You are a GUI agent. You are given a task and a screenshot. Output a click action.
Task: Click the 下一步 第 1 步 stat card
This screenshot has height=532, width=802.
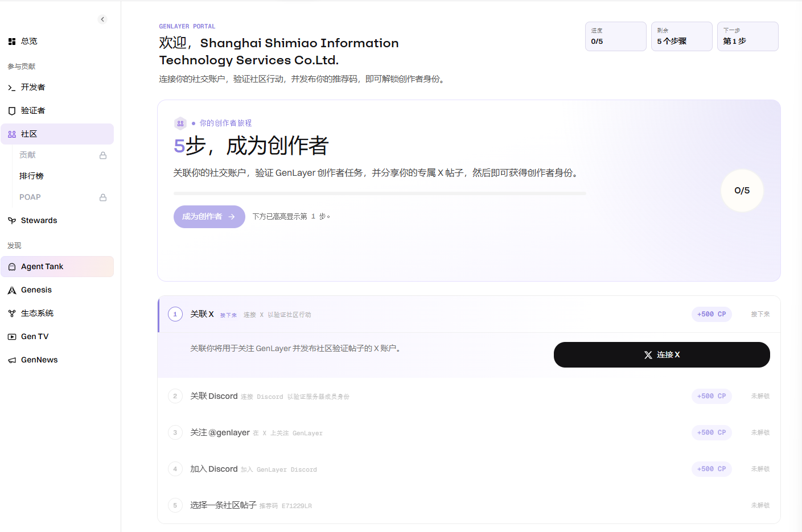coord(748,36)
